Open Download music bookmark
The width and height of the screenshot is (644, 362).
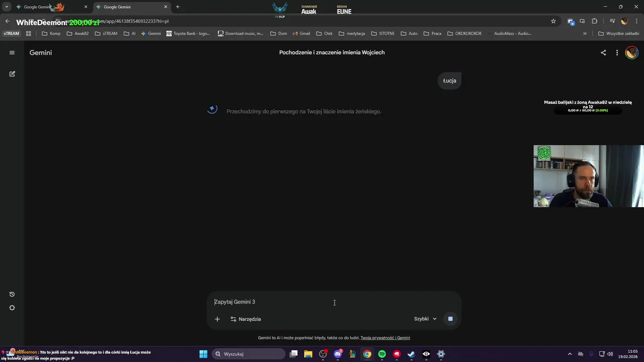point(240,34)
